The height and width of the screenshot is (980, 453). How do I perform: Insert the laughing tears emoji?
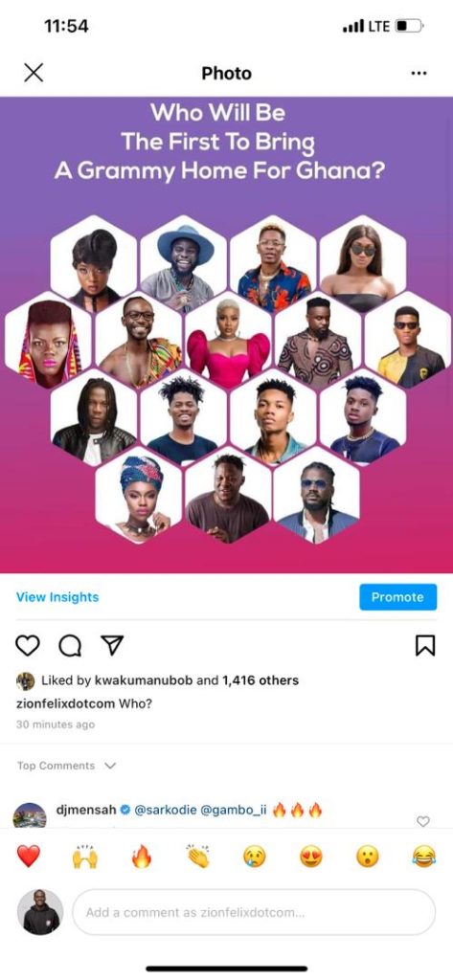424,857
